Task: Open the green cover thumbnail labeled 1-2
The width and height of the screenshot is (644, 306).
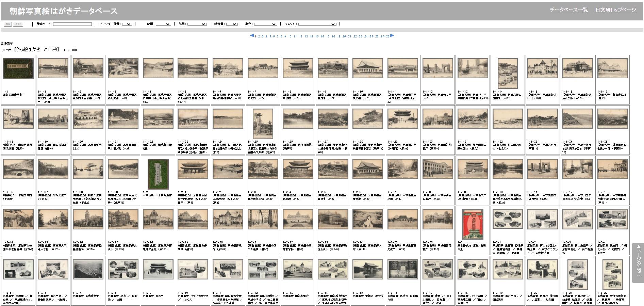Action: (158, 174)
